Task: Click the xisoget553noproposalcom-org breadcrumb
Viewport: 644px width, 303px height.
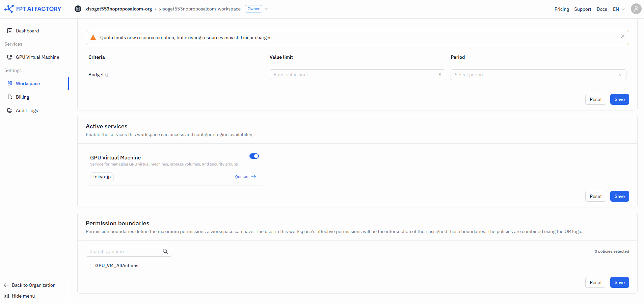Action: tap(118, 9)
